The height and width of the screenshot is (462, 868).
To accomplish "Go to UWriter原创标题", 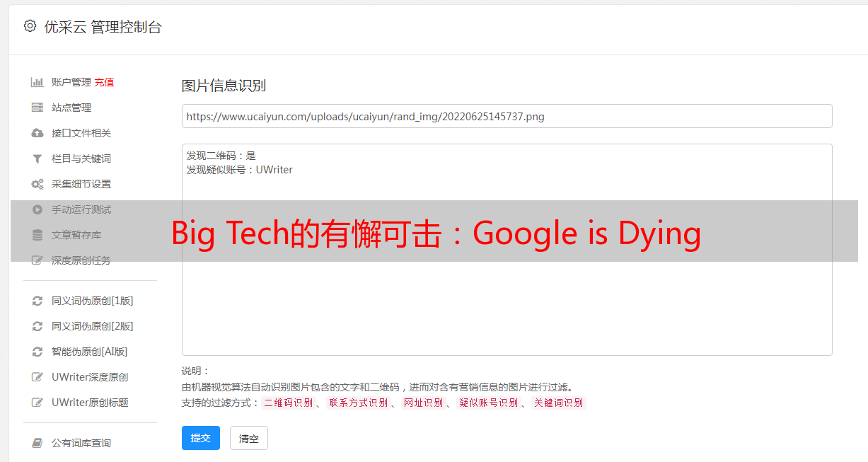I will click(x=90, y=403).
